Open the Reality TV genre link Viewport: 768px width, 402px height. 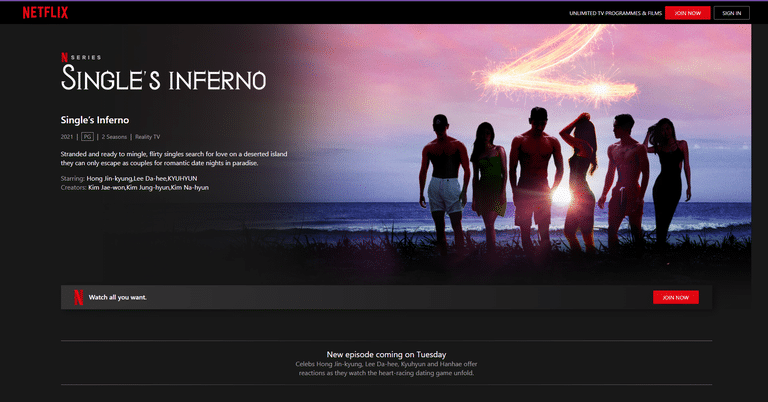147,137
